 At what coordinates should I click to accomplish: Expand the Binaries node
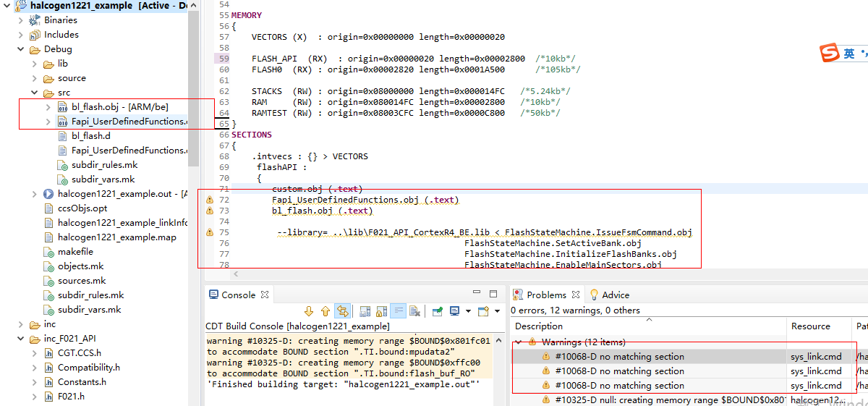point(21,20)
